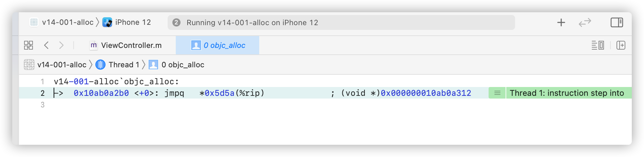Open the related items grid menu
This screenshot has width=644, height=157.
pos(29,45)
